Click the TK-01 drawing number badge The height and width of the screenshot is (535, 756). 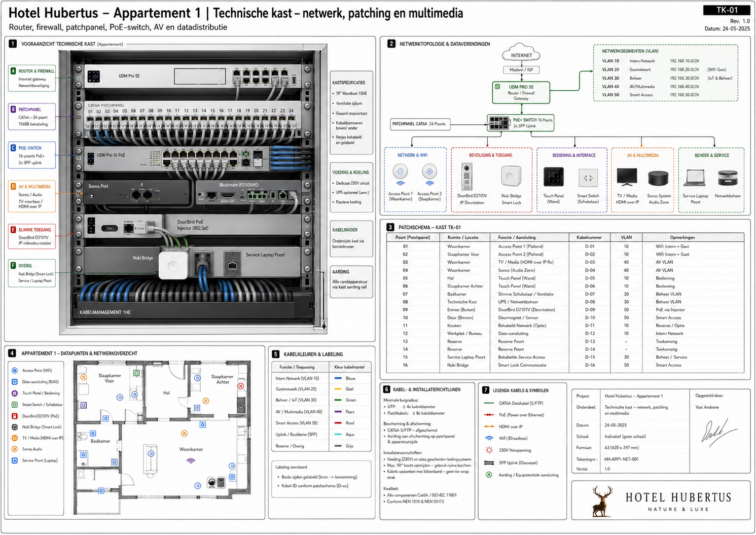[x=727, y=10]
